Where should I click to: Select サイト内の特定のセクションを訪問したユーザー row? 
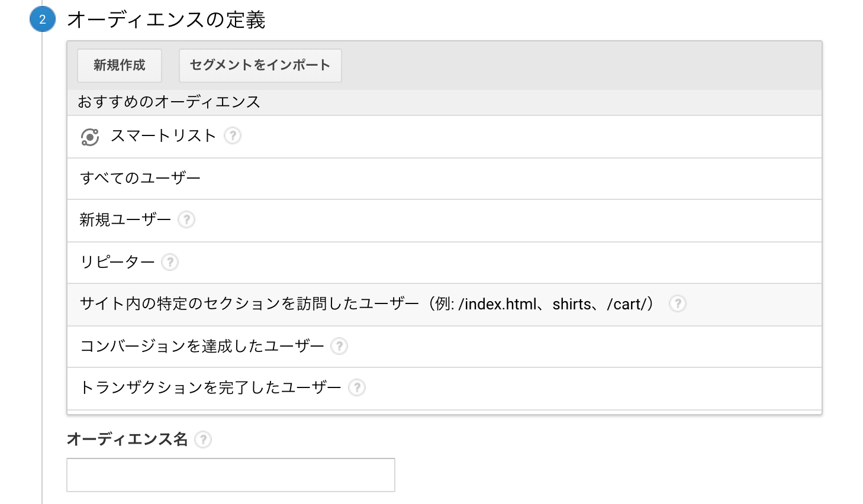[367, 304]
